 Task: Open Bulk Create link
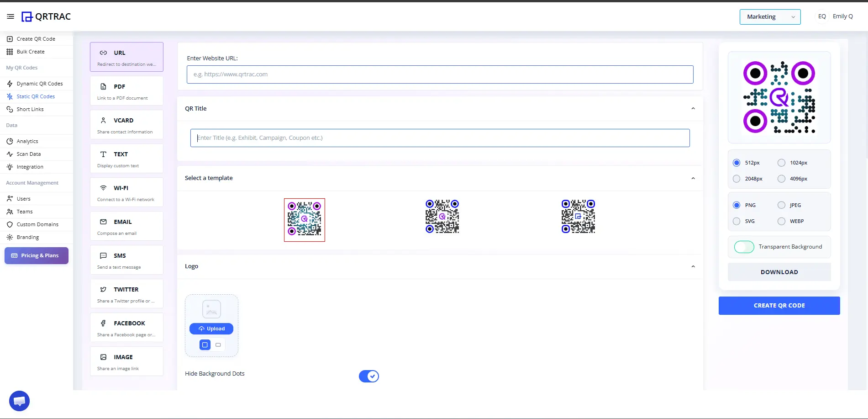[31, 52]
